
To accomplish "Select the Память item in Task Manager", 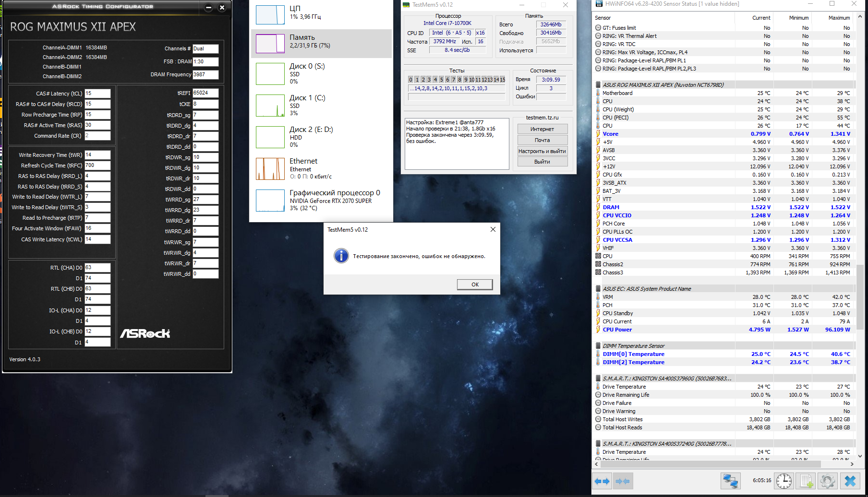I will 321,43.
